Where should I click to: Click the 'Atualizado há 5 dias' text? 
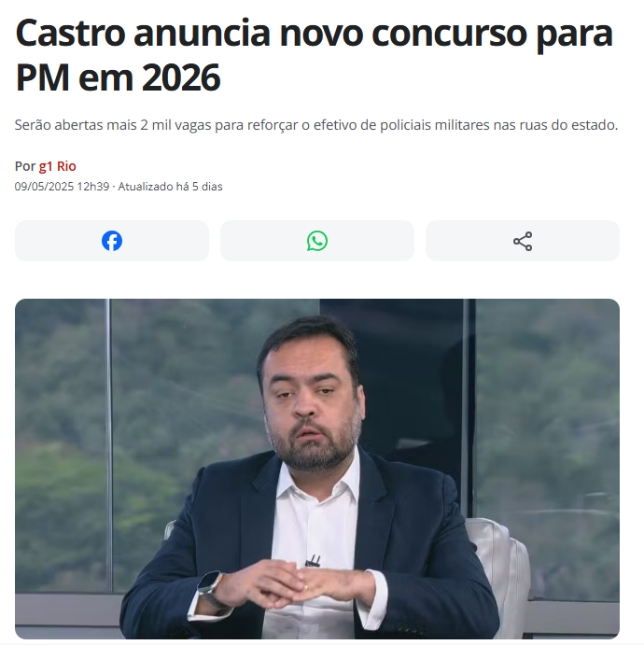[x=170, y=187]
